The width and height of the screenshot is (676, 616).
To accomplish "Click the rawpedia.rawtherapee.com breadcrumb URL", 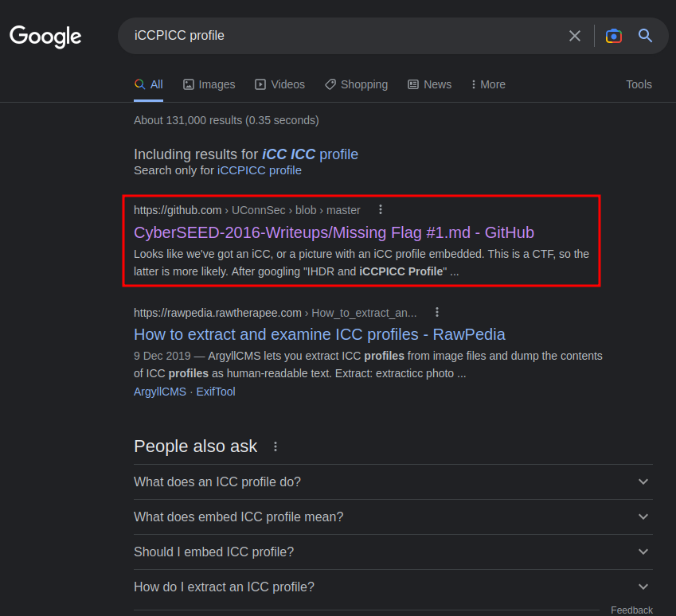I will click(275, 313).
